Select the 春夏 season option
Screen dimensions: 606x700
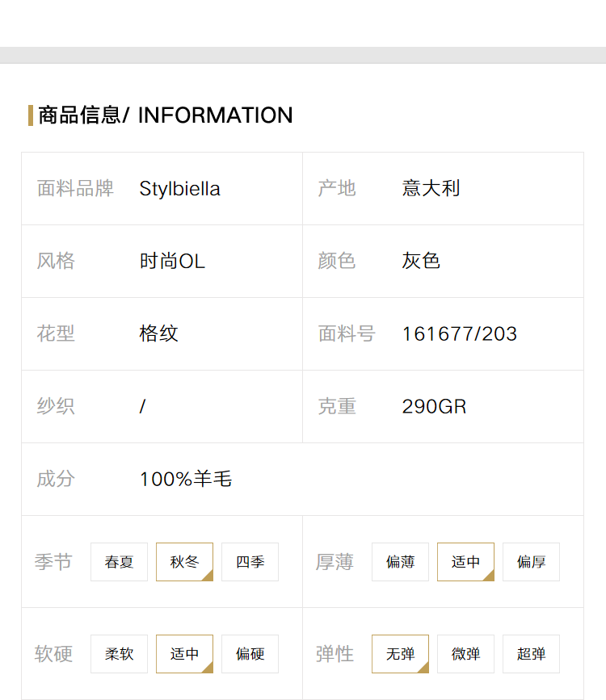(x=119, y=562)
